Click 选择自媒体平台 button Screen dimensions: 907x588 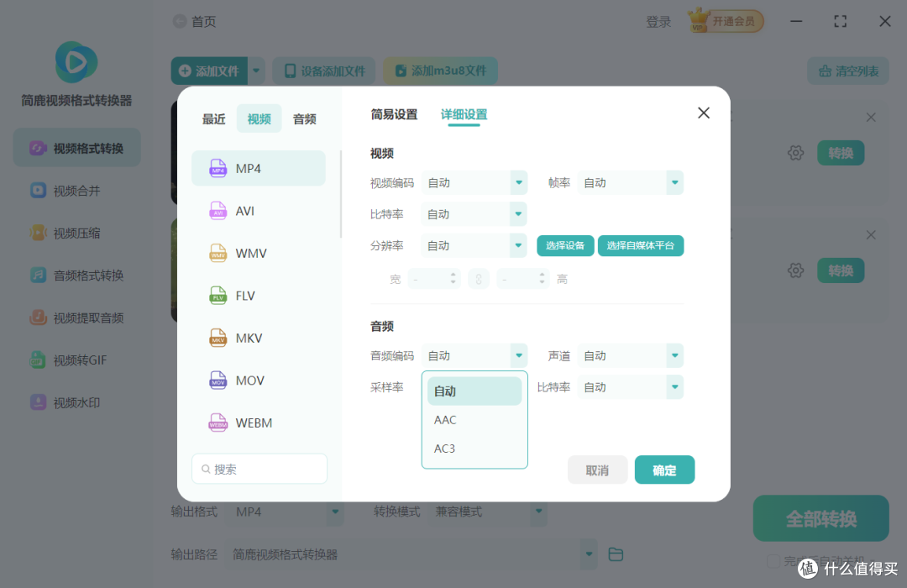(x=640, y=245)
